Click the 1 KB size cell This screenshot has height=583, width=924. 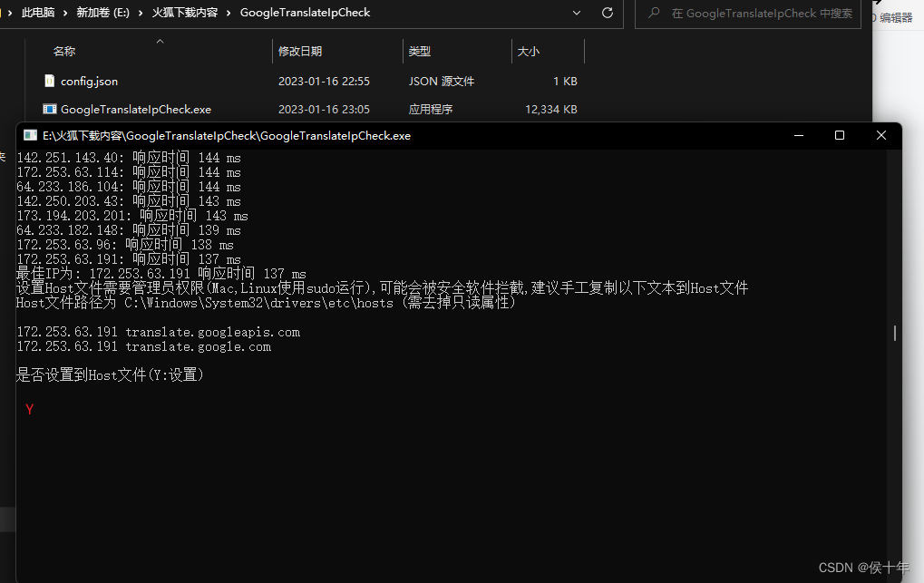click(565, 82)
